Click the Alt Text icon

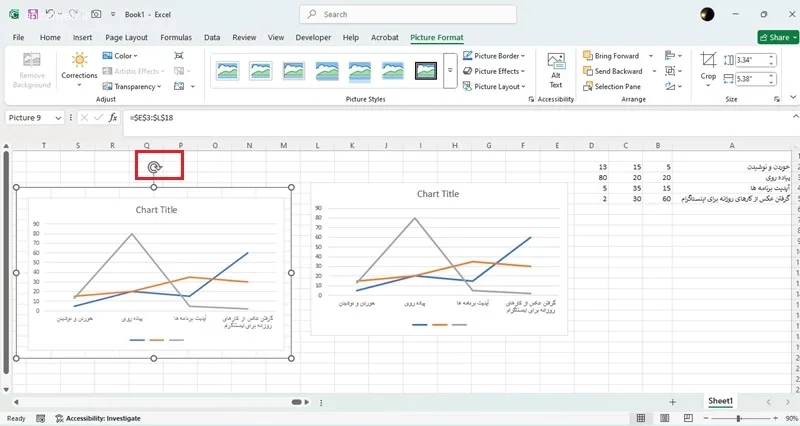556,70
